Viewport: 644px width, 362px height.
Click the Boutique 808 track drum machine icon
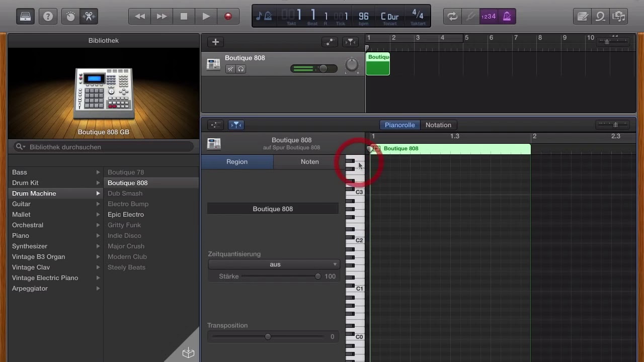click(213, 64)
